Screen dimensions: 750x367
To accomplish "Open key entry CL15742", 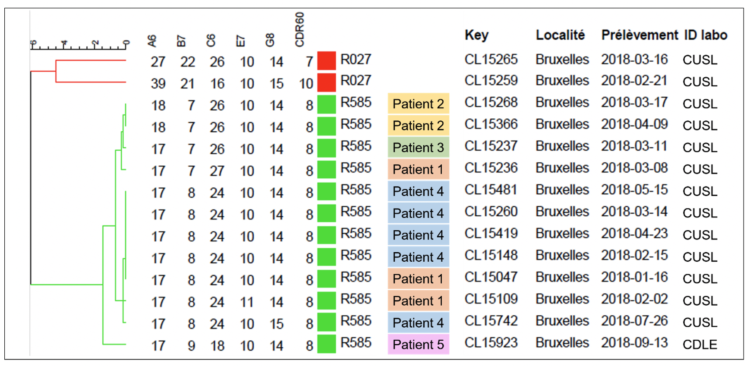I will (x=491, y=321).
